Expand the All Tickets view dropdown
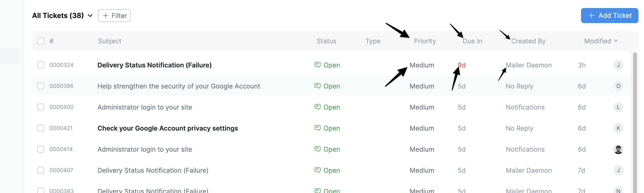The height and width of the screenshot is (193, 644). click(x=90, y=16)
